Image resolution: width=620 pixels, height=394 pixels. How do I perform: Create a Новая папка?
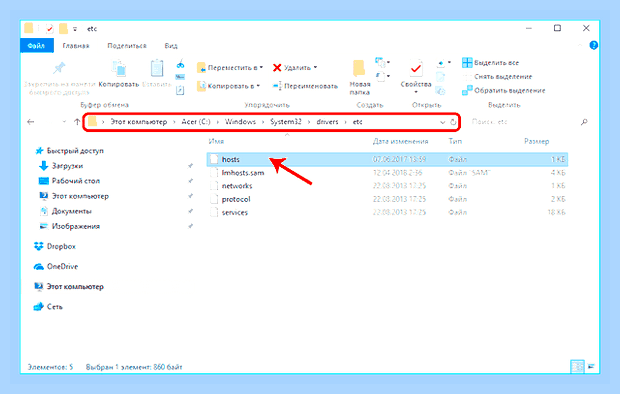coord(359,78)
